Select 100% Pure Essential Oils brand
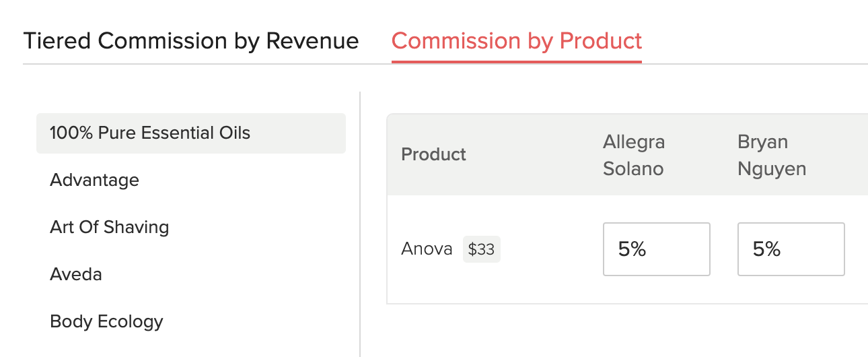The width and height of the screenshot is (868, 357). point(150,133)
